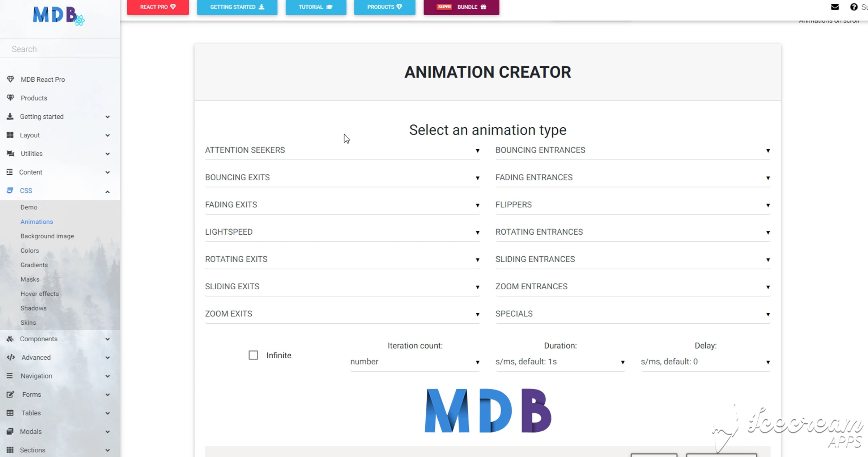868x457 pixels.
Task: Open the Attention Seekers dropdown
Action: point(342,150)
